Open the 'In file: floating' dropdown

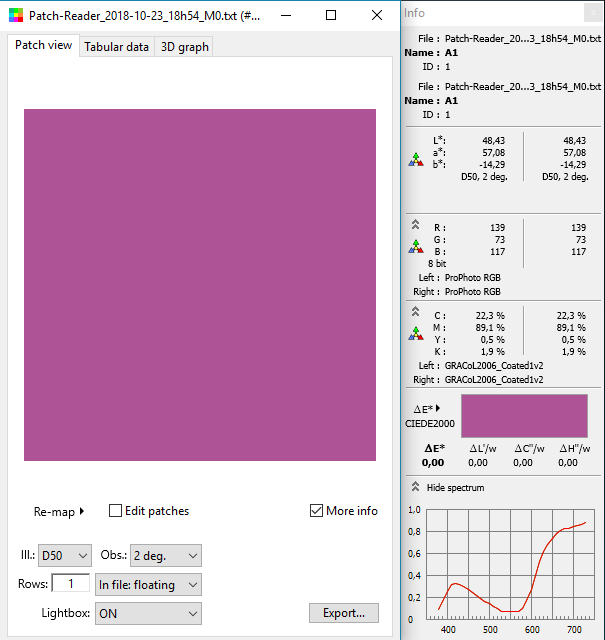148,584
